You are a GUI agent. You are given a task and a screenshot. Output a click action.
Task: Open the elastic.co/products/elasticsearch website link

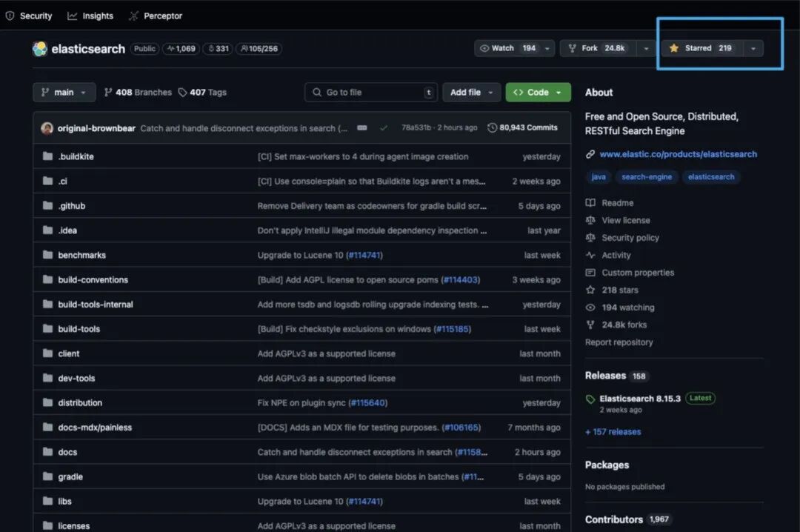(x=678, y=154)
